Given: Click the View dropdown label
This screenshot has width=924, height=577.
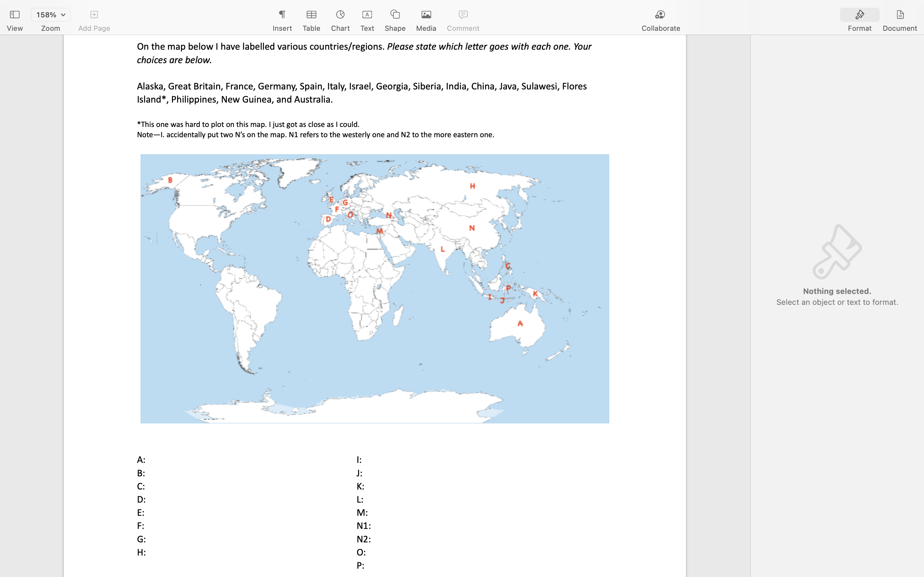Looking at the screenshot, I should coord(14,28).
